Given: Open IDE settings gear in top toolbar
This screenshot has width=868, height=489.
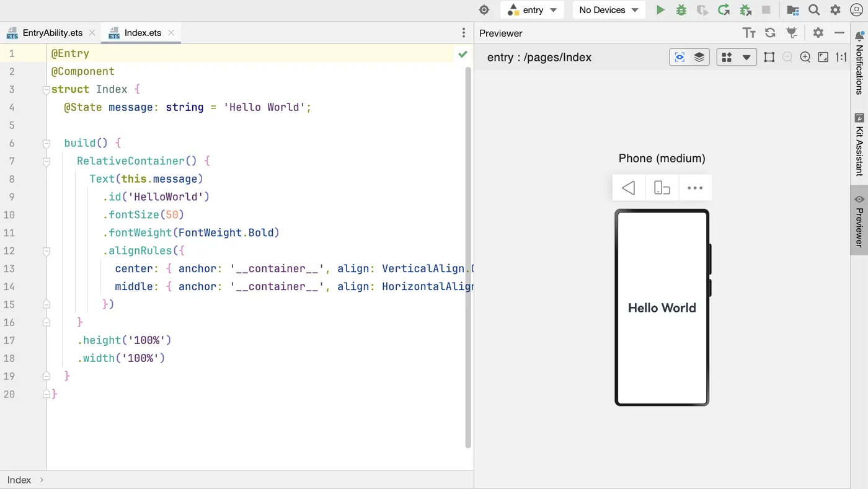Looking at the screenshot, I should (x=835, y=10).
